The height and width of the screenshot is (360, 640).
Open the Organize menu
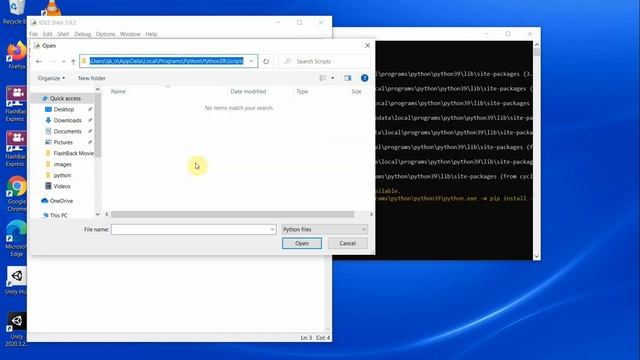point(51,78)
